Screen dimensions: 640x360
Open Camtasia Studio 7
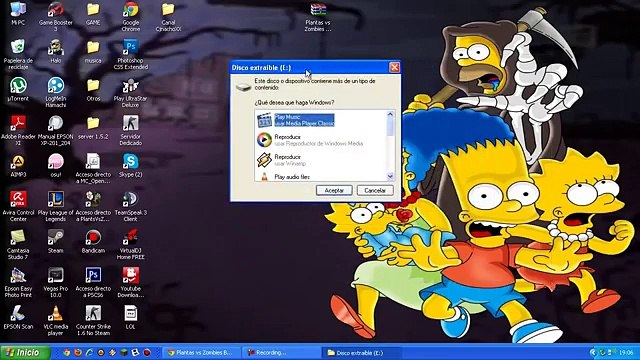coord(18,244)
